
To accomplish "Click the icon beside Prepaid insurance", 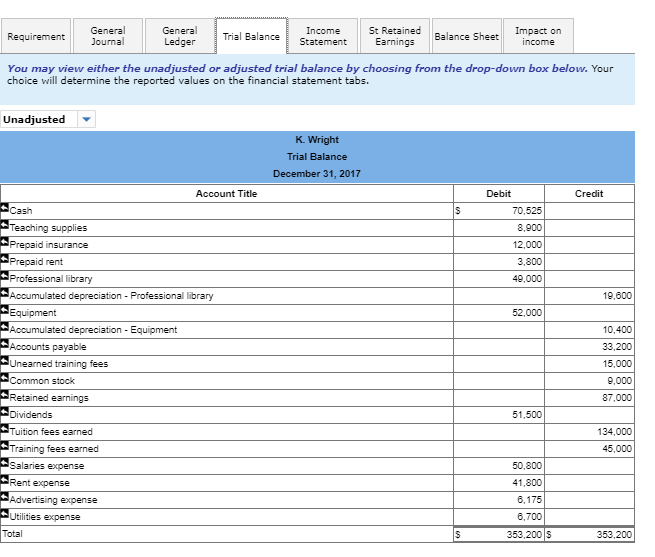I will 4,242.
